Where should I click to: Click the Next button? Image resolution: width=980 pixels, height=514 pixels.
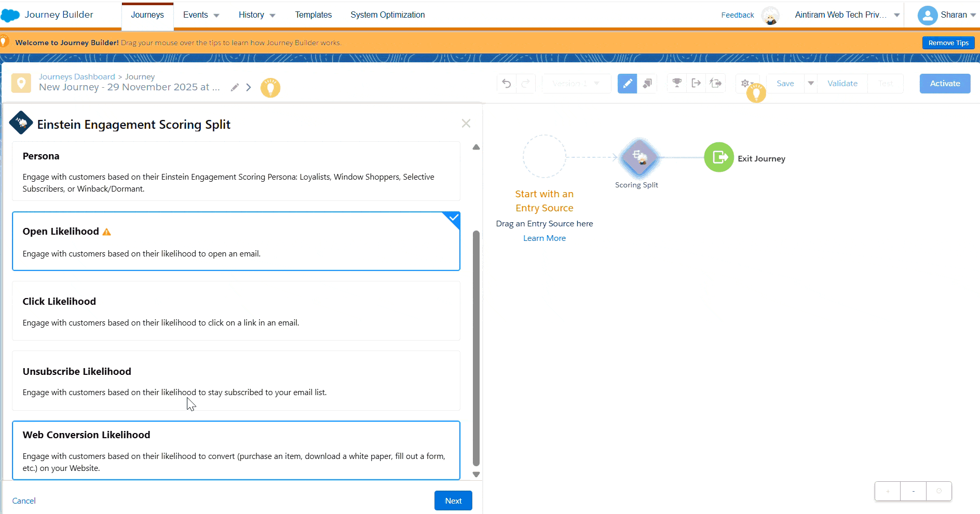click(453, 501)
